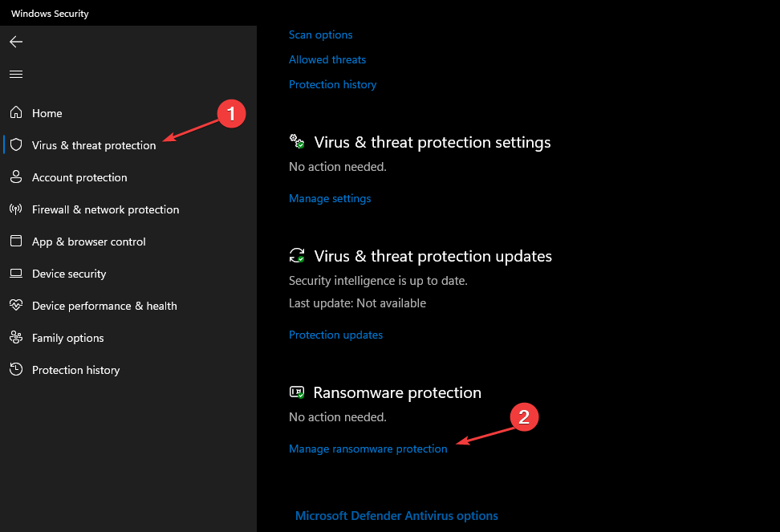Viewport: 780px width, 532px height.
Task: Click the back arrow icon
Action: (x=16, y=42)
